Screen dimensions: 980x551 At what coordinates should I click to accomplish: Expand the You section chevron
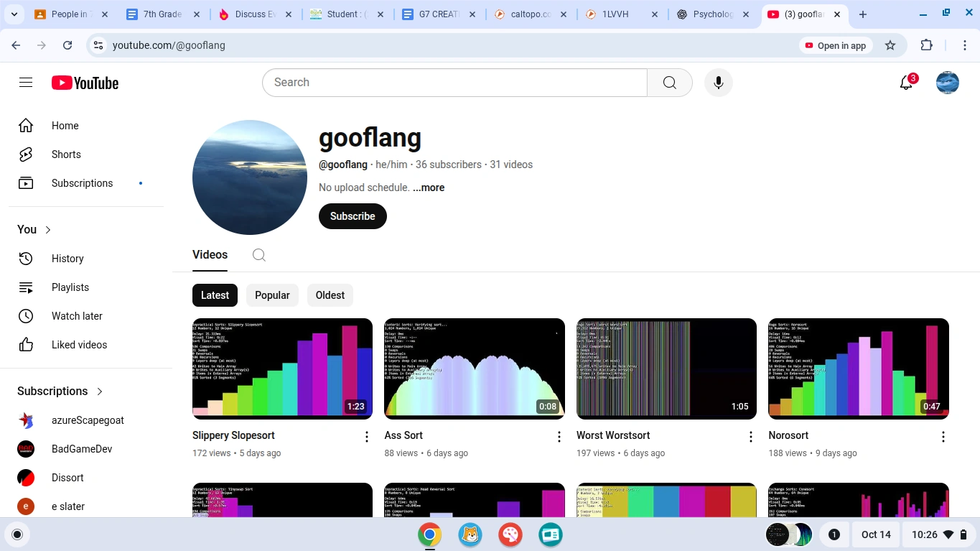(x=48, y=230)
